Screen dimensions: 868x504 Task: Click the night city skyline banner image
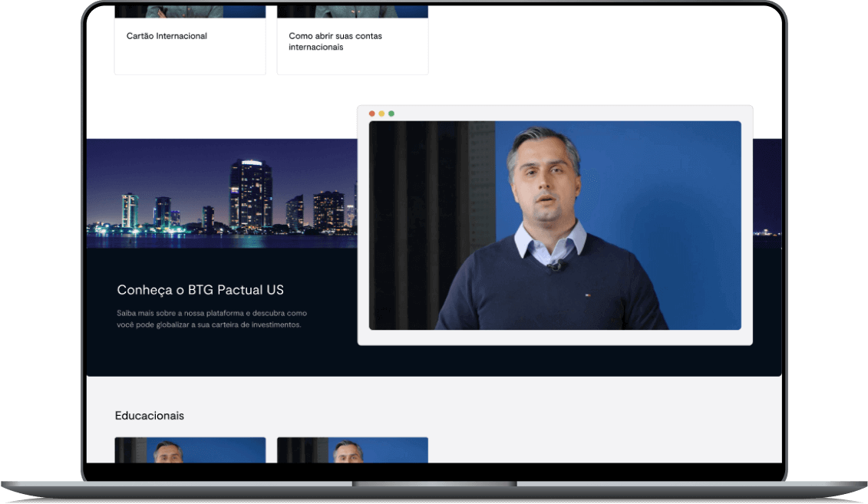222,193
